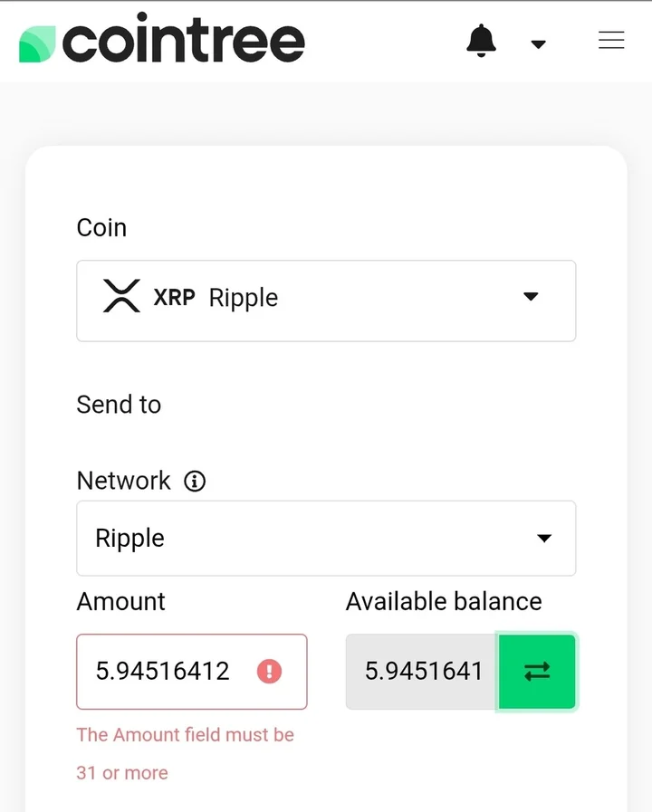652x812 pixels.
Task: Click the green Cointree leaf logo
Action: [37, 43]
